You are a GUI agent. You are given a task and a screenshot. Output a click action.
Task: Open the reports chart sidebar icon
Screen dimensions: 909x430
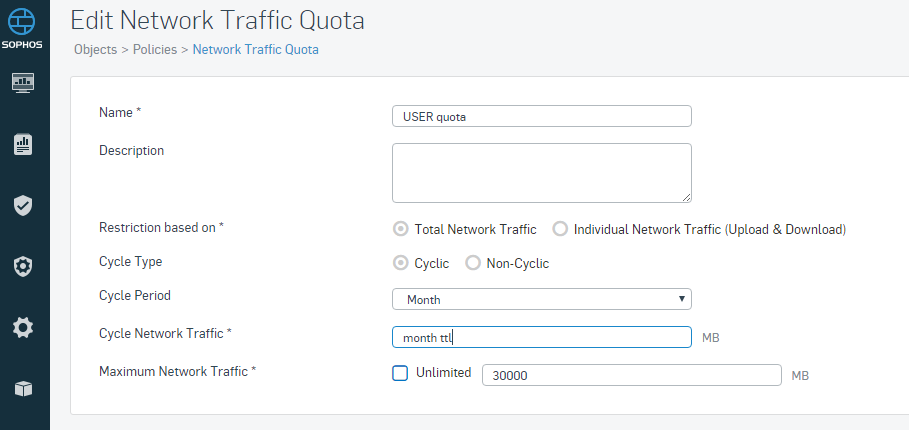click(23, 144)
